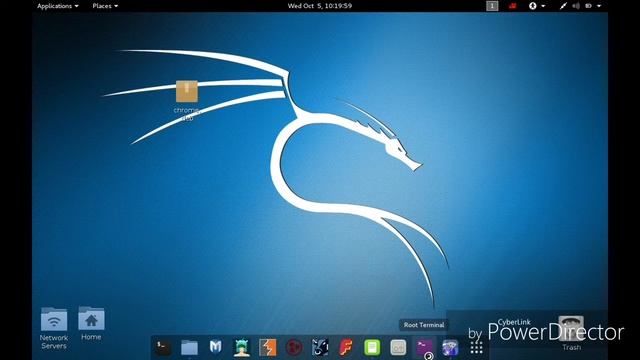Click workspace indicator number 1
The image size is (640, 360).
click(x=492, y=6)
